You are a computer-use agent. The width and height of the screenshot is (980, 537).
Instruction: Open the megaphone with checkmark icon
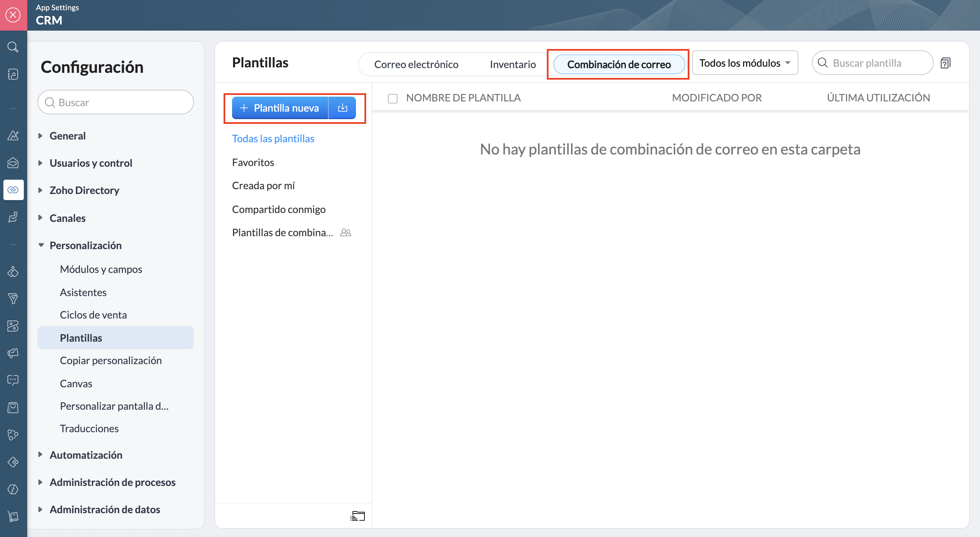pyautogui.click(x=13, y=353)
